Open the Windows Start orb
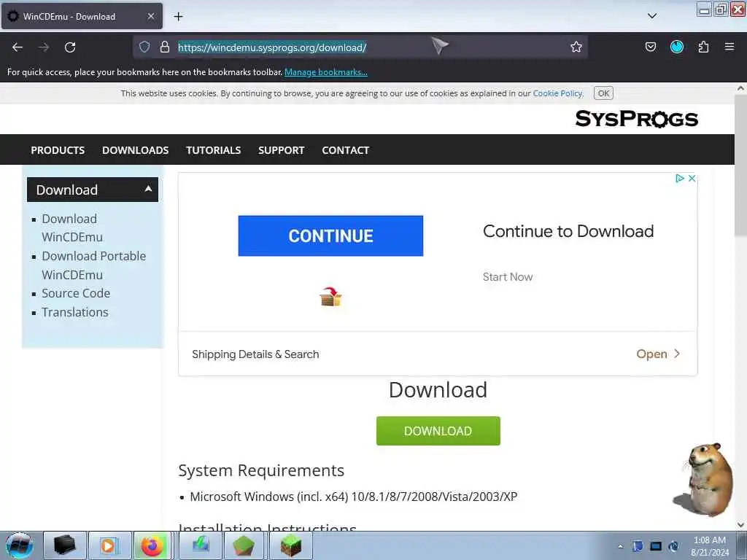The width and height of the screenshot is (747, 560). (x=20, y=545)
